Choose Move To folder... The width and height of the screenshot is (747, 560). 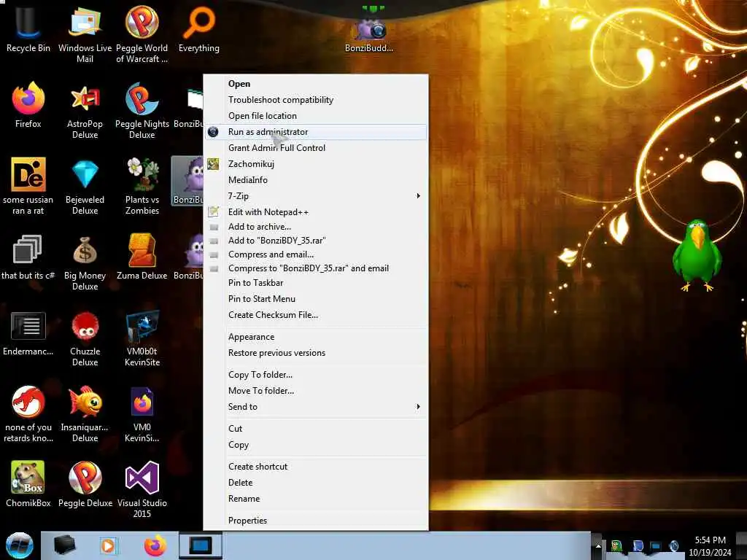click(316, 391)
